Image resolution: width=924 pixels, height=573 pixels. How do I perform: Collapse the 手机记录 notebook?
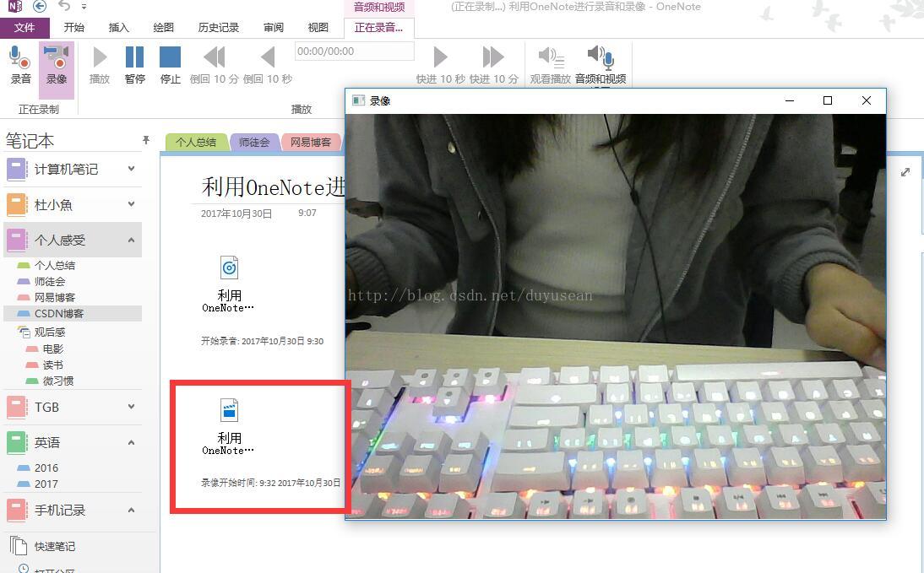(x=131, y=510)
